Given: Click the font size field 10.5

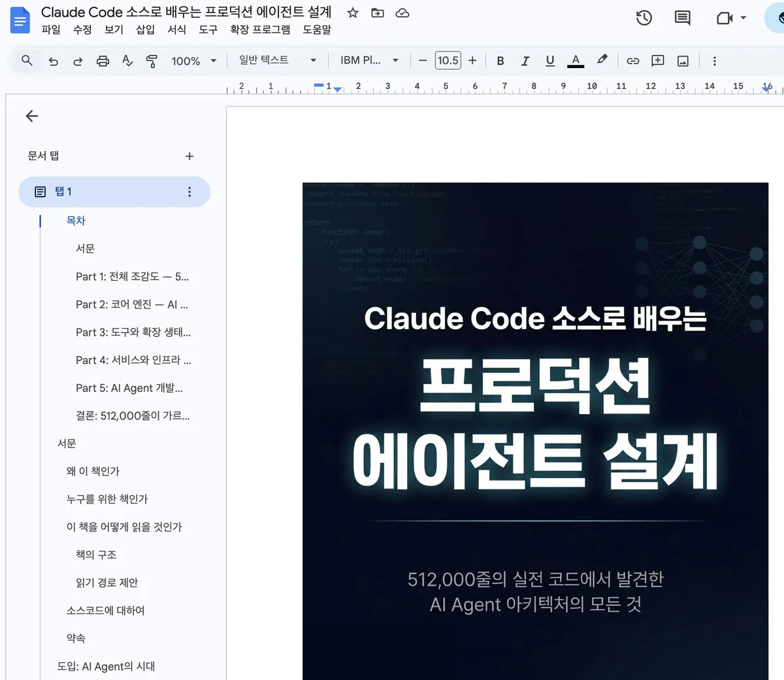Looking at the screenshot, I should pyautogui.click(x=448, y=61).
